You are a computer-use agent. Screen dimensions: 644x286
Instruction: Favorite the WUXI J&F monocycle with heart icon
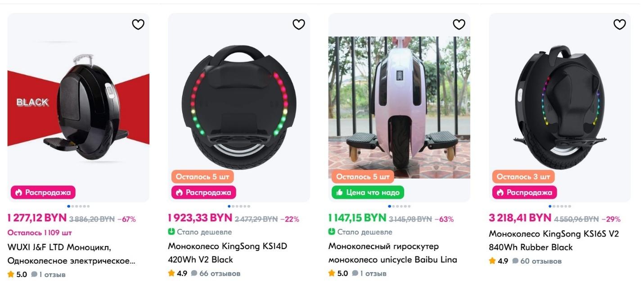point(138,24)
